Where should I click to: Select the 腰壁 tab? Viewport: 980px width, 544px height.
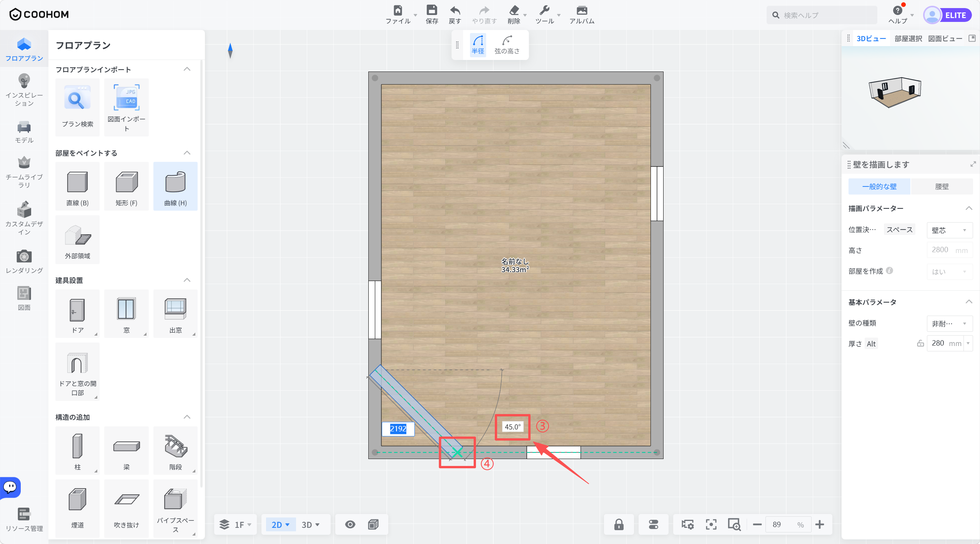[x=942, y=186]
